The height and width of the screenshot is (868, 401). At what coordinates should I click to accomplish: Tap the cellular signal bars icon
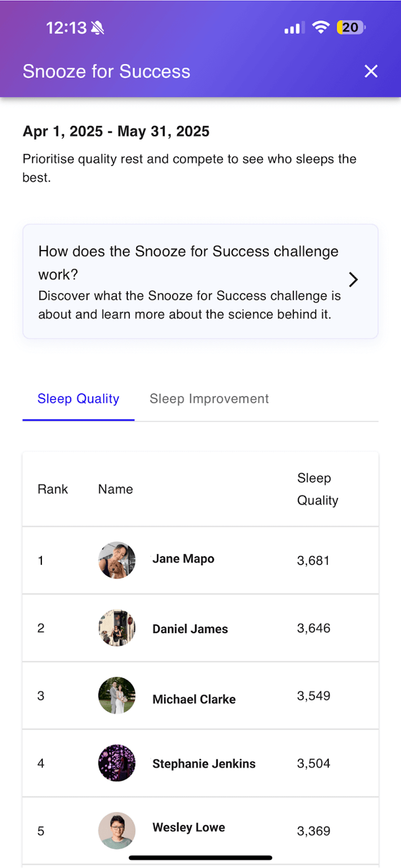click(294, 28)
